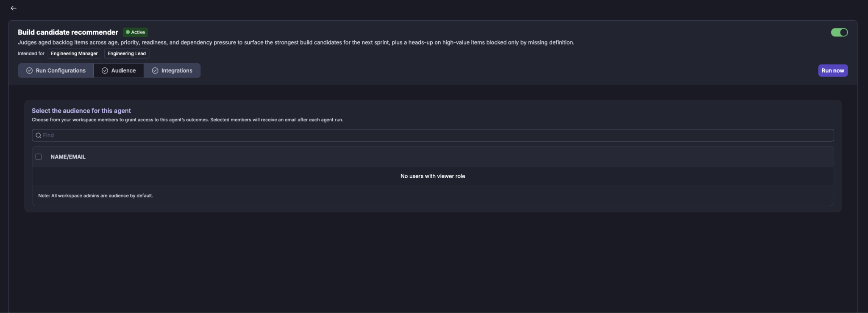The width and height of the screenshot is (868, 313).
Task: Click the checkmark icon beside Integrations
Action: [155, 71]
